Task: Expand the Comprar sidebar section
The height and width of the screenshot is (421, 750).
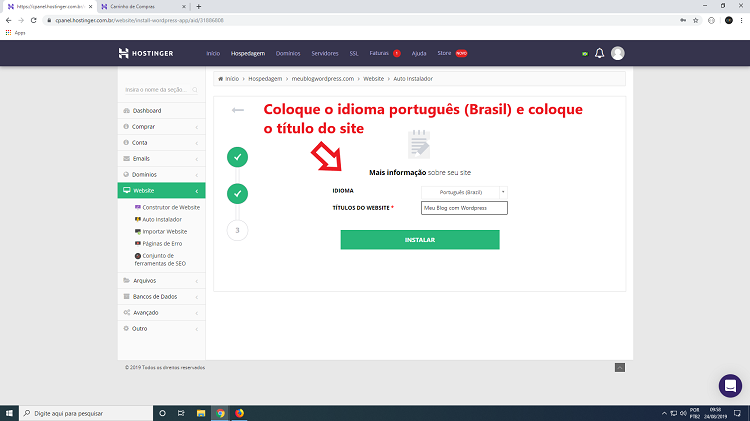Action: click(161, 127)
